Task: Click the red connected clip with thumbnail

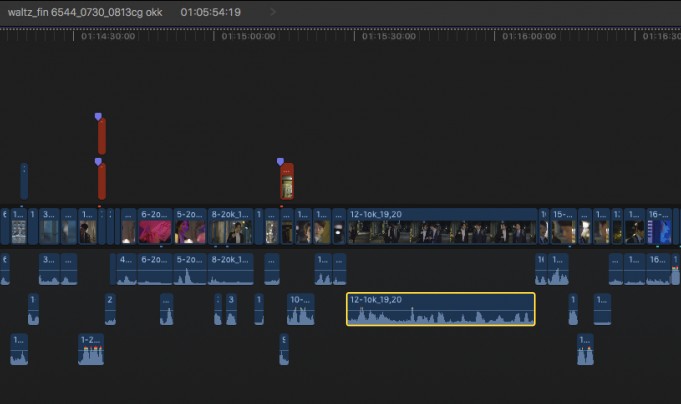Action: click(287, 183)
